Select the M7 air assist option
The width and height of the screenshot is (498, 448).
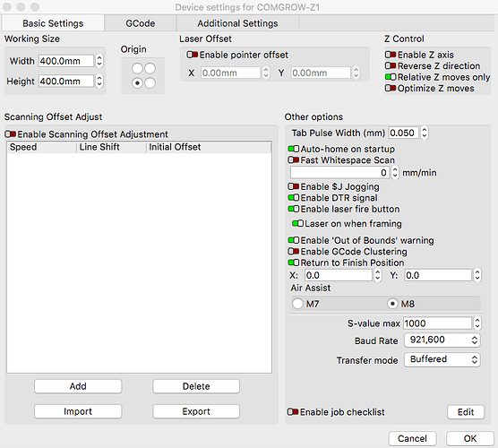[x=297, y=304]
